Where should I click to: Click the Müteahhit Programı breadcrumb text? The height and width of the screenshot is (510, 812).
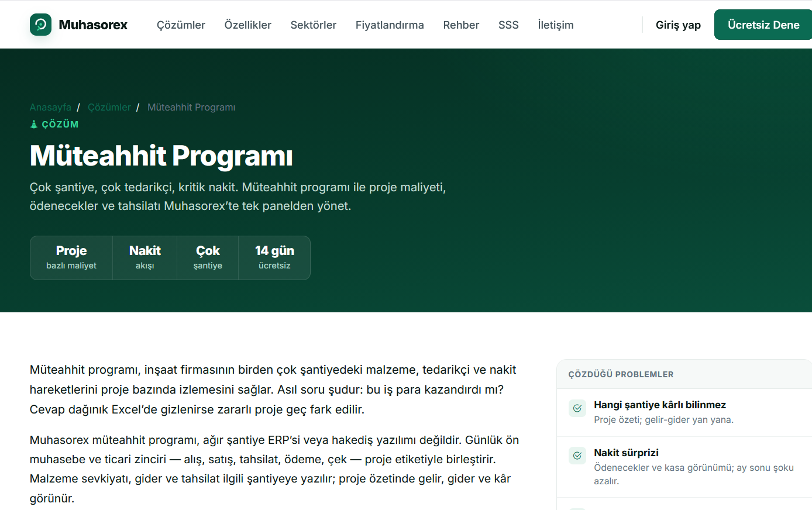pos(191,107)
